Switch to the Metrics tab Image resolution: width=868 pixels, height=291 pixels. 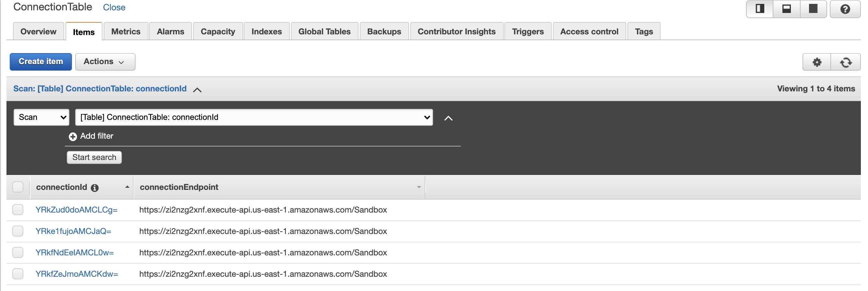point(126,32)
